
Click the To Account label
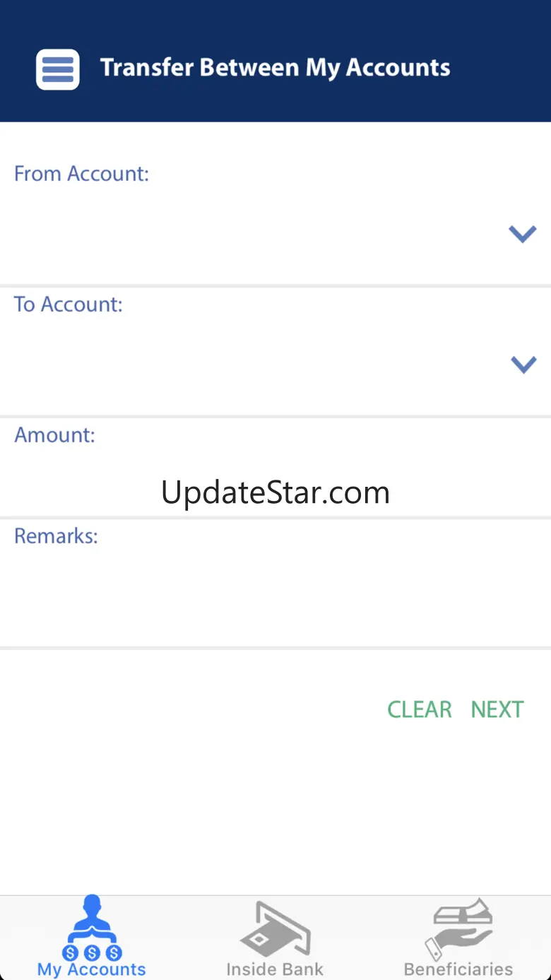(69, 305)
